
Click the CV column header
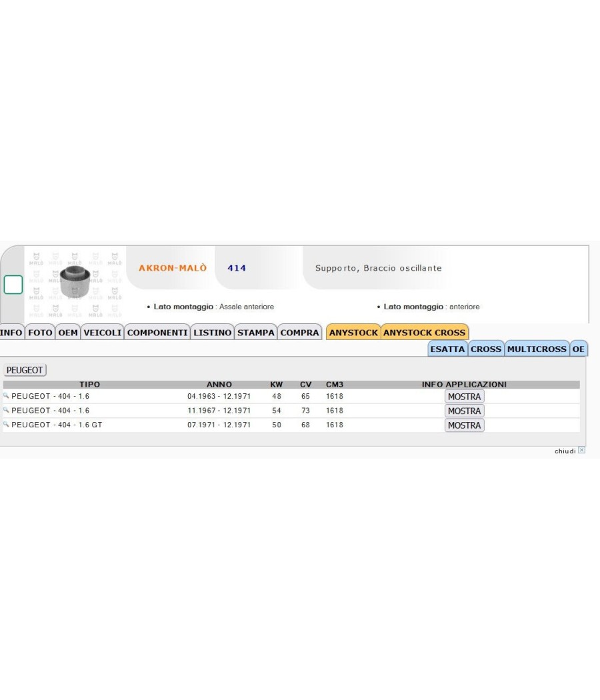(x=306, y=385)
